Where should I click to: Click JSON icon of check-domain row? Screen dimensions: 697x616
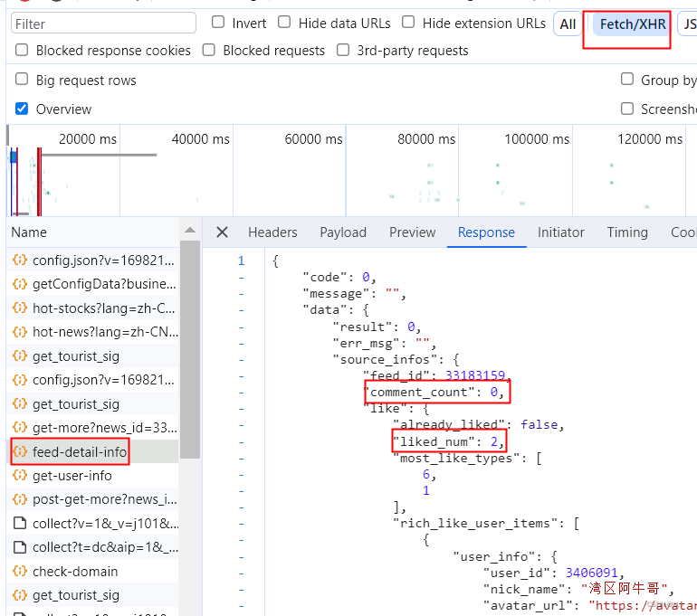20,571
